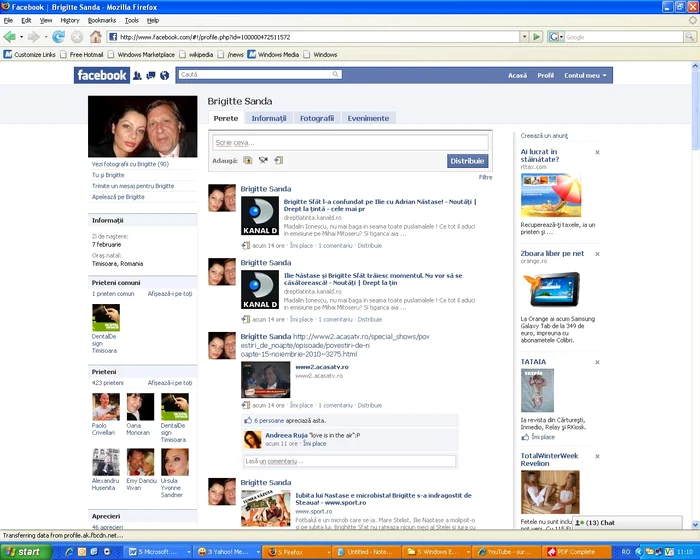Screen dimensions: 700x560
Task: Click the green Go arrow beside URL bar
Action: pos(537,37)
